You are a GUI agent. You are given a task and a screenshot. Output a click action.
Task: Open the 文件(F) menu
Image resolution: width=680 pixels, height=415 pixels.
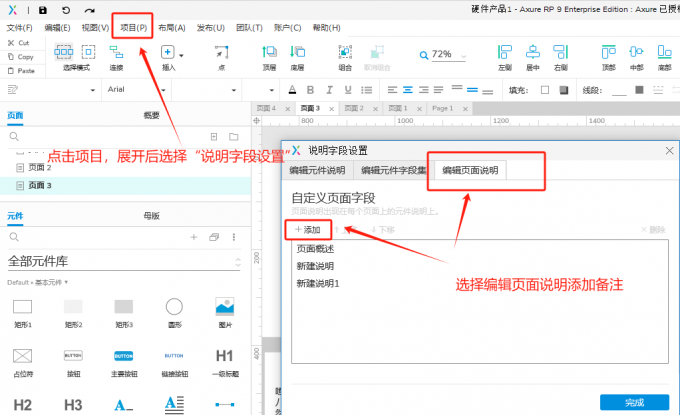(19, 28)
